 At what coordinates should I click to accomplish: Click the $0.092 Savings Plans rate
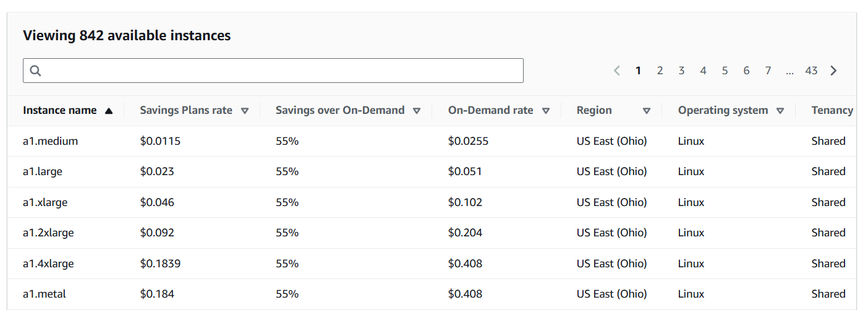tap(157, 233)
